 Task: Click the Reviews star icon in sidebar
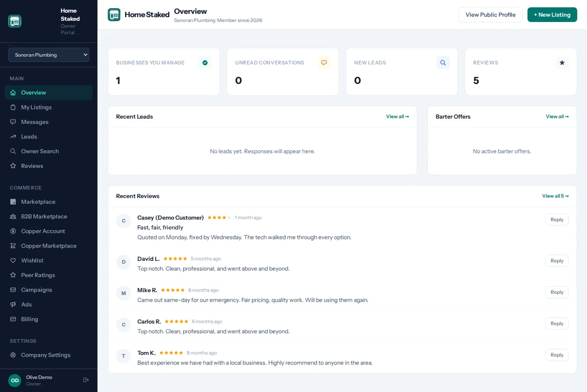pyautogui.click(x=13, y=166)
